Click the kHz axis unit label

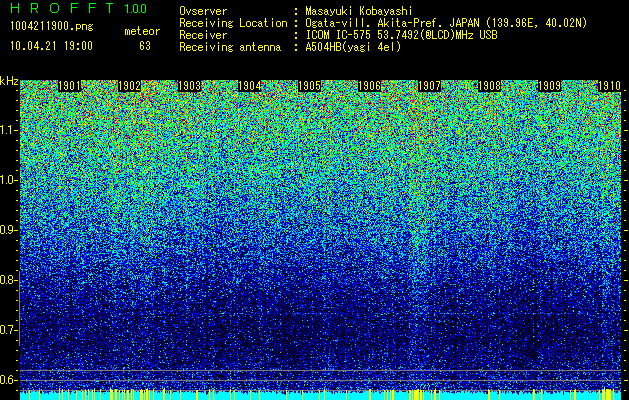pyautogui.click(x=9, y=81)
